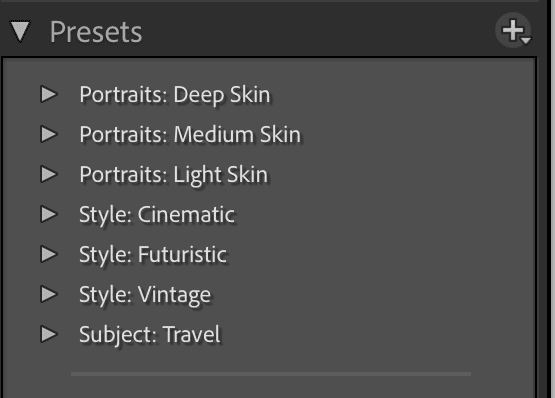
Task: Select the Portraits: Medium Skin preset folder
Action: 190,135
